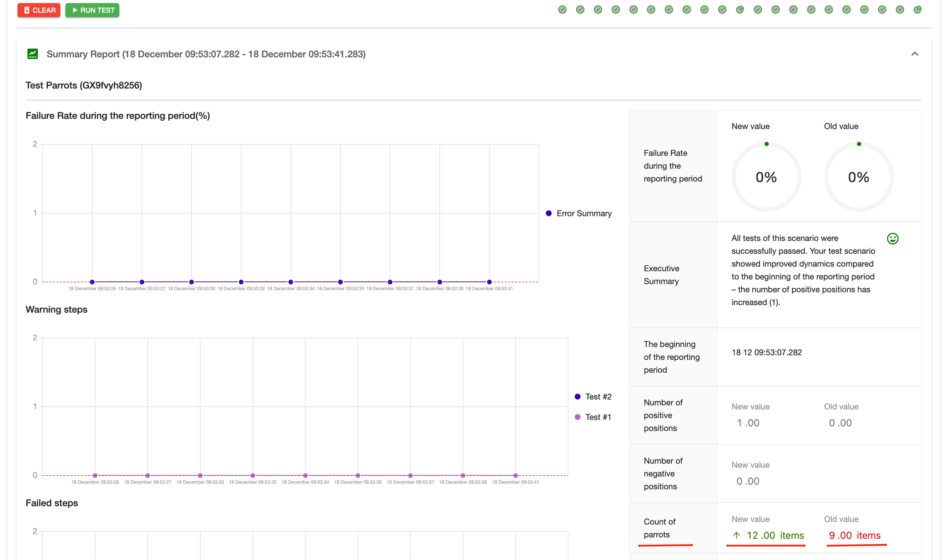Click first data point in Warning steps chart
This screenshot has height=560, width=944.
95,475
